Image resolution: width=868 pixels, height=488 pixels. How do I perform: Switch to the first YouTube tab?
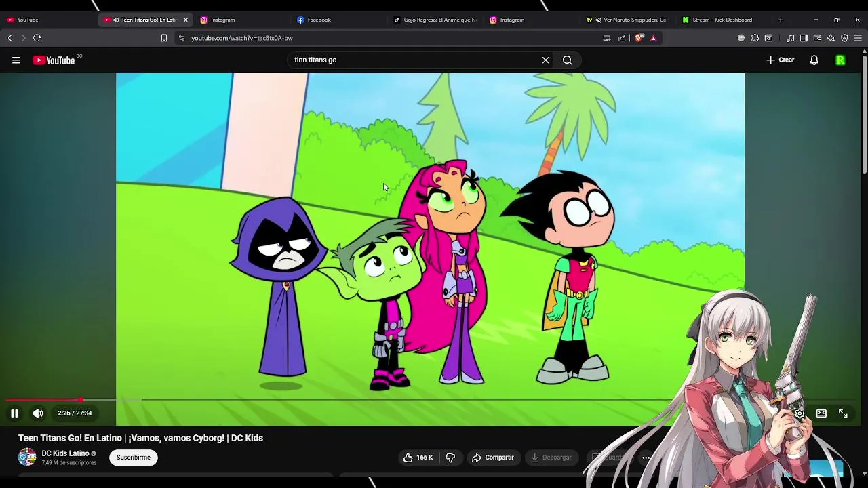coord(47,20)
